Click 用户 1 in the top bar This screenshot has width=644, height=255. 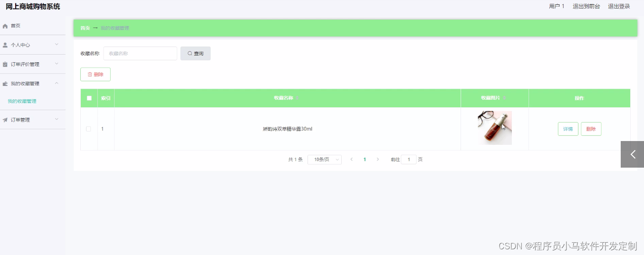click(x=557, y=7)
